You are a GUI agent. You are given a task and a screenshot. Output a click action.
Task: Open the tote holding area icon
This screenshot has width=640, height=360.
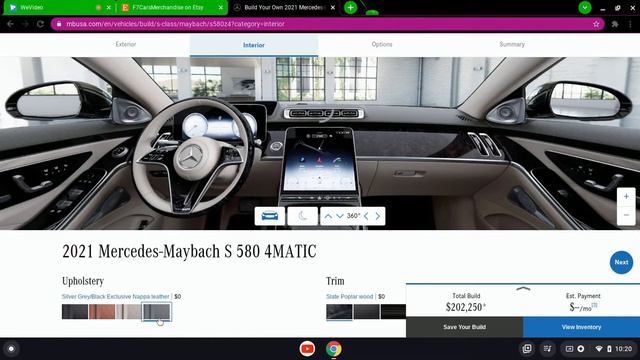pos(527,349)
